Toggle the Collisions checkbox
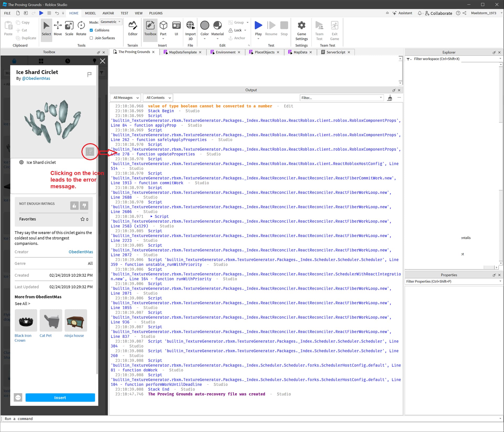Viewport: 504px width, 432px height. pos(91,30)
